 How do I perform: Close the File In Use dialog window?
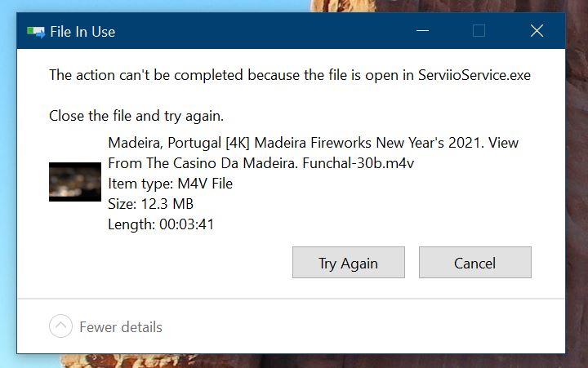(x=537, y=31)
